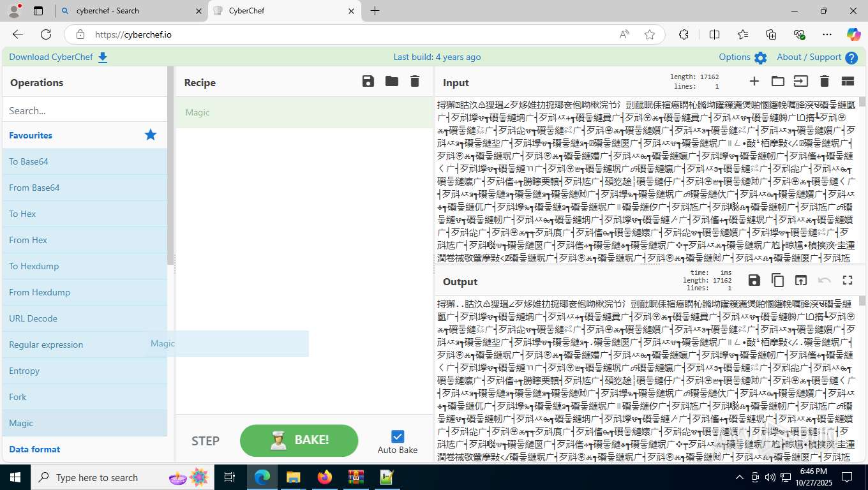Select From Hexdump operation

(x=85, y=292)
